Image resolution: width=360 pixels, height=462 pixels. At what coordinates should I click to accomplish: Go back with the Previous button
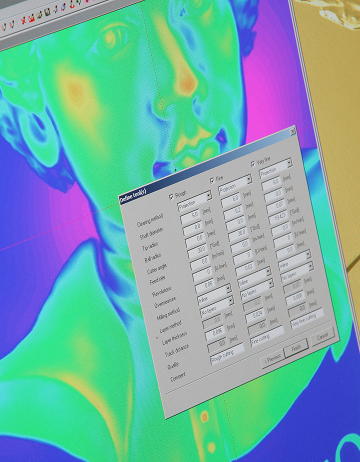tap(273, 359)
